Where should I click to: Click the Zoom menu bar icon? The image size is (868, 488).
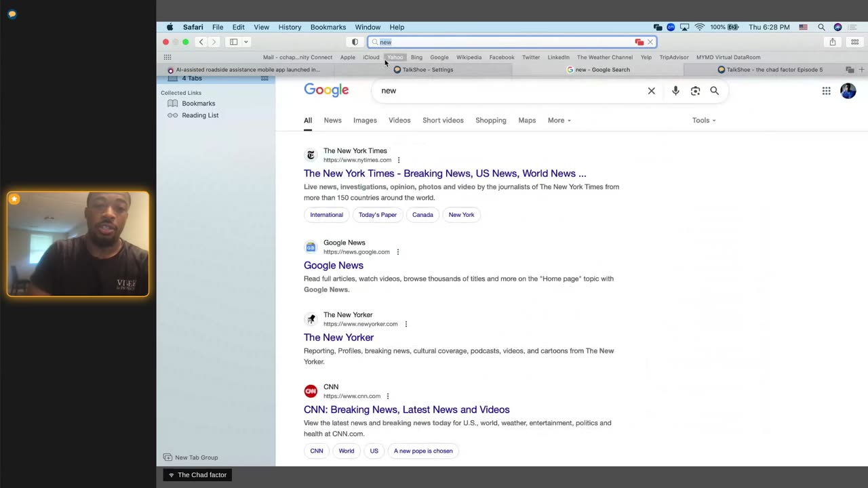(671, 27)
